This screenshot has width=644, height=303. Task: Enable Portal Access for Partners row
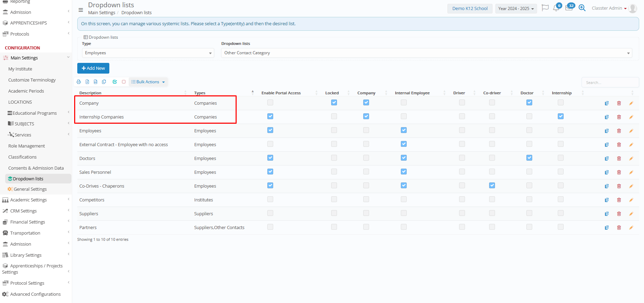pos(270,227)
